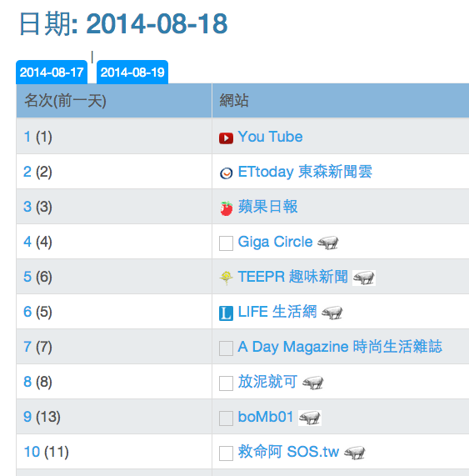Click the blank favicon box beside A Day Magazine
Viewport: 469px width, 476px height.
pyautogui.click(x=226, y=348)
